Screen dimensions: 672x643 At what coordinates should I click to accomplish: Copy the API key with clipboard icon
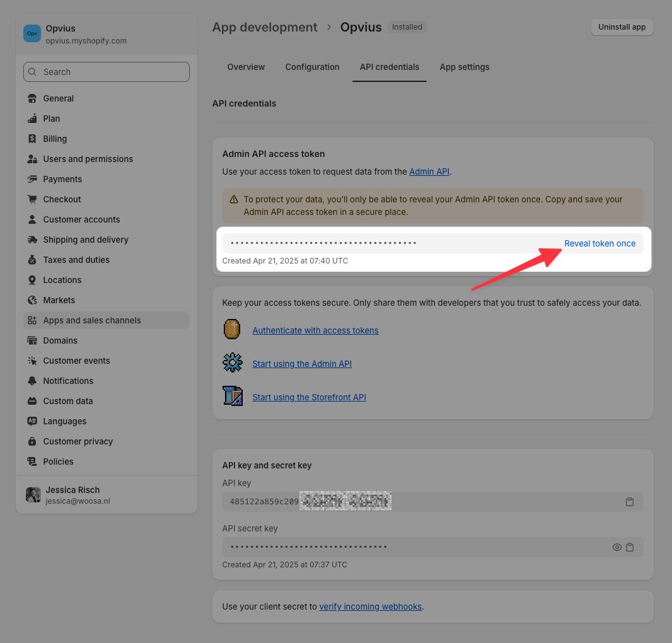coord(630,502)
